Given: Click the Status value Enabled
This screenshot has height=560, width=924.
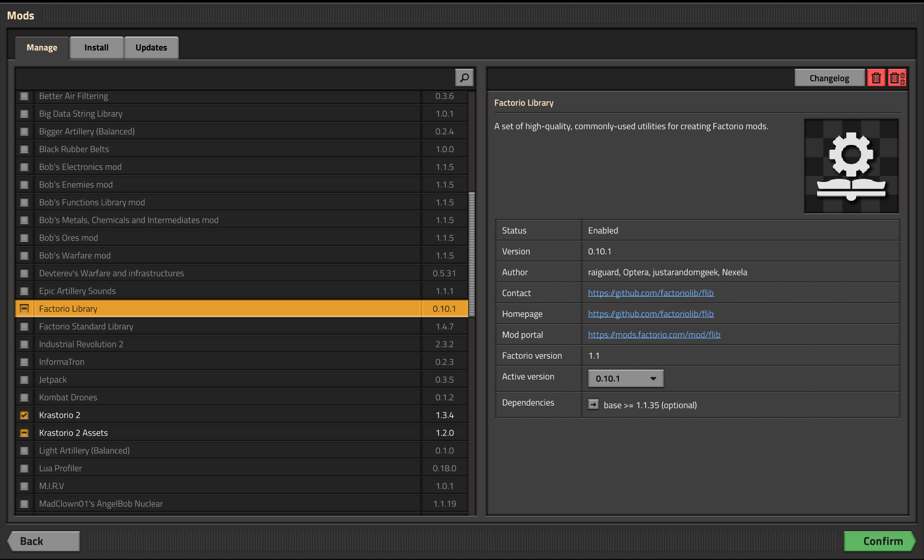Looking at the screenshot, I should [x=603, y=230].
